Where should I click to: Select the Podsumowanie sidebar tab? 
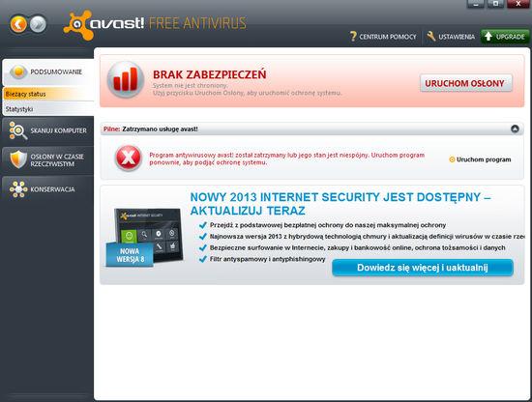pos(47,72)
